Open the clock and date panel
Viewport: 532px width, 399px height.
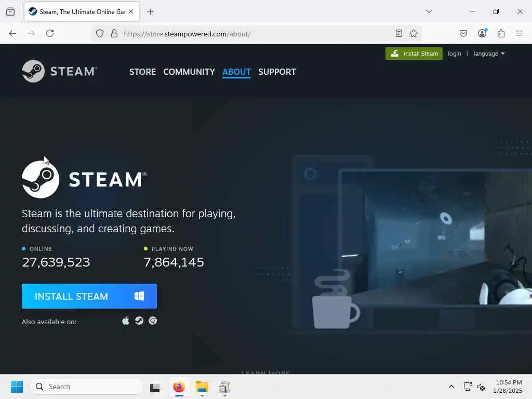click(x=508, y=387)
